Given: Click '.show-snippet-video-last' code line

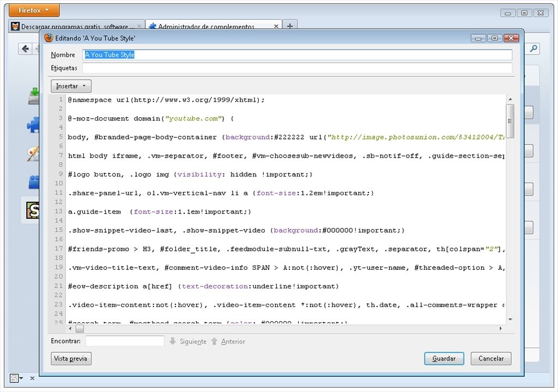Looking at the screenshot, I should pos(236,231).
